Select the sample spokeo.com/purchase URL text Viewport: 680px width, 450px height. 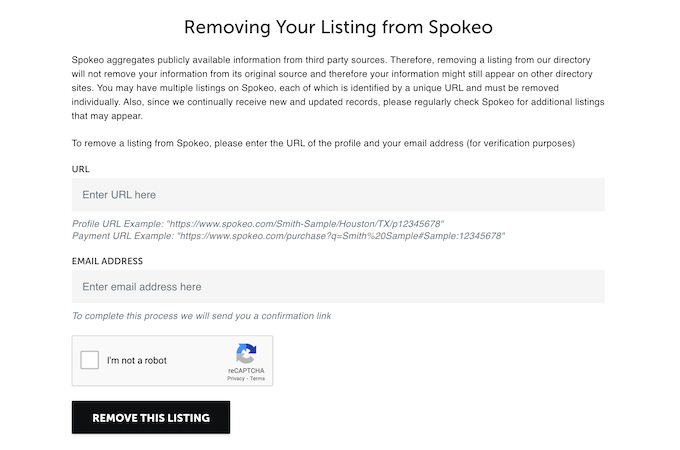click(x=341, y=236)
